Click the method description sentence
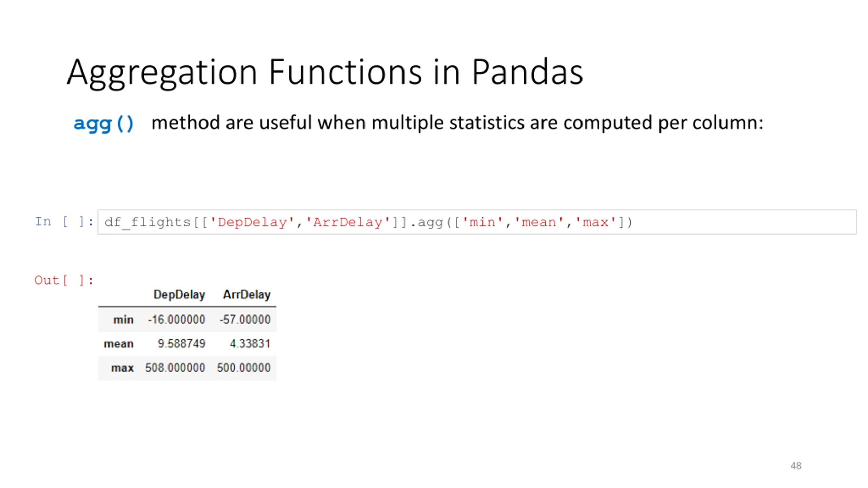The height and width of the screenshot is (488, 868). pos(457,123)
